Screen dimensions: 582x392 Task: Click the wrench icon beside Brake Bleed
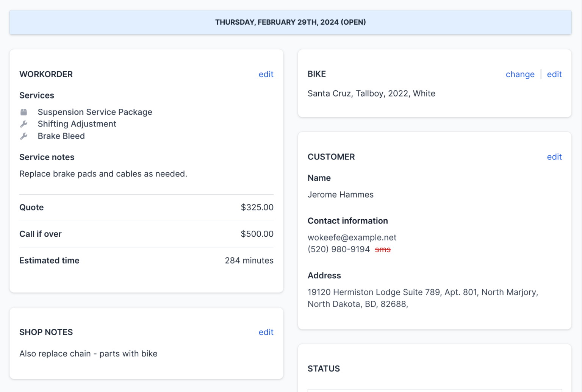pyautogui.click(x=24, y=136)
